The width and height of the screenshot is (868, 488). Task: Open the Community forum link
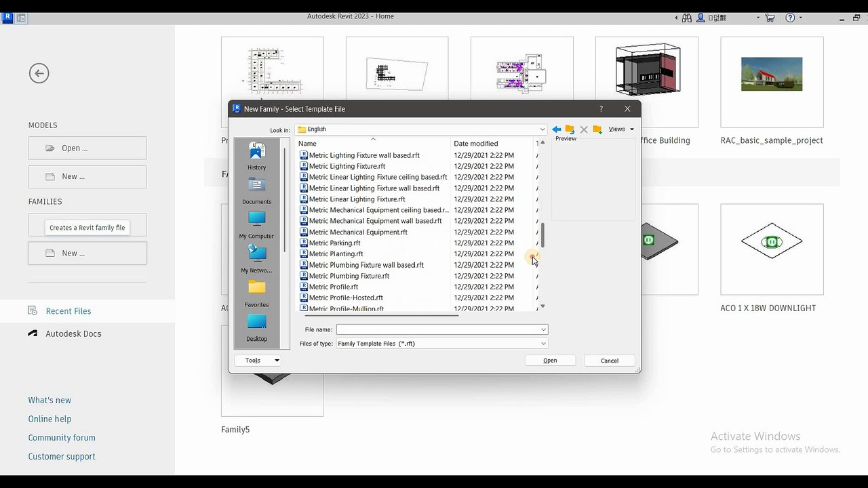(62, 438)
